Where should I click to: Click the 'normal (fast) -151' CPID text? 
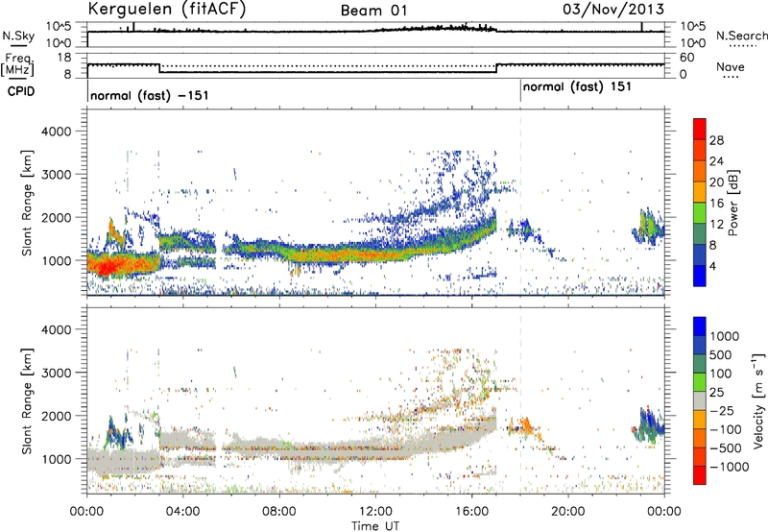150,95
